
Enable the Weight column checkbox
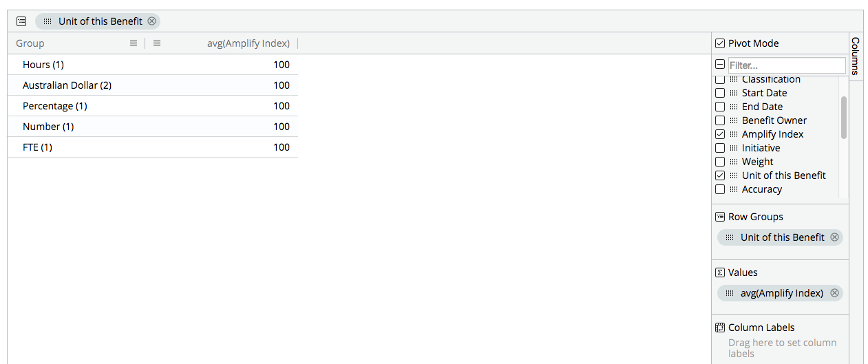720,162
